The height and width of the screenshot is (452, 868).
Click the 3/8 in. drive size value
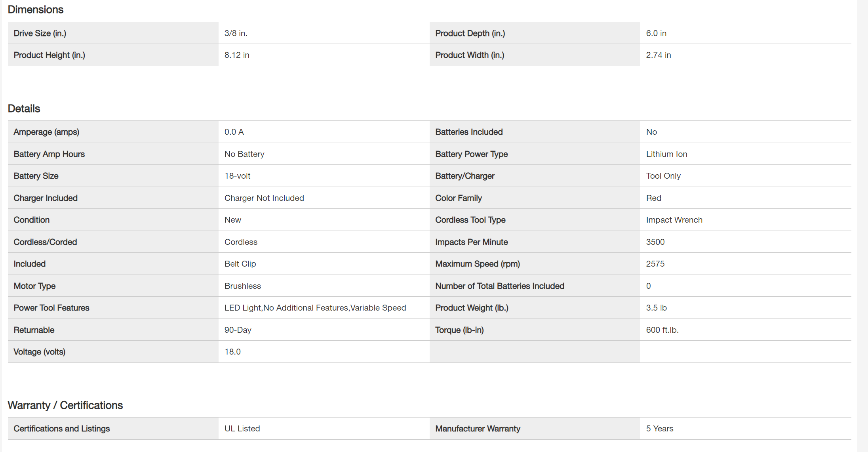236,33
